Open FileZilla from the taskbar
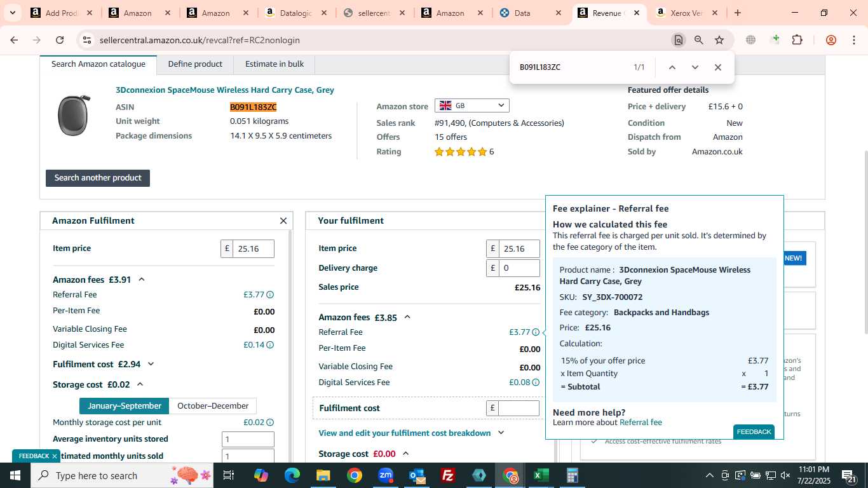This screenshot has height=488, width=868. click(x=448, y=475)
